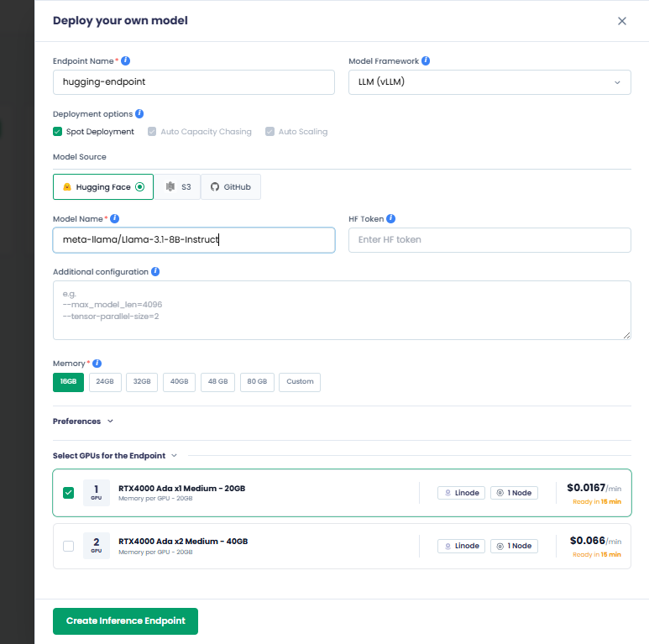Click the Model Name info icon

(x=114, y=219)
